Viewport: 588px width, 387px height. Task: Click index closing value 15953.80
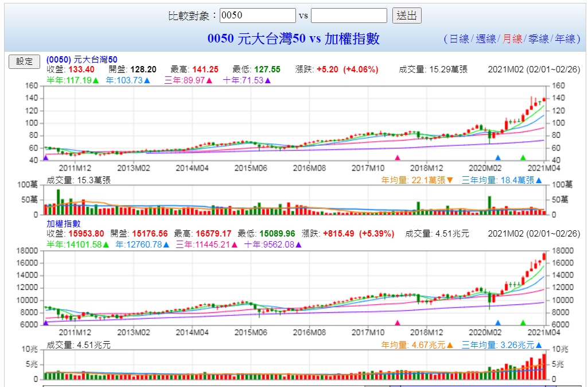(x=86, y=234)
